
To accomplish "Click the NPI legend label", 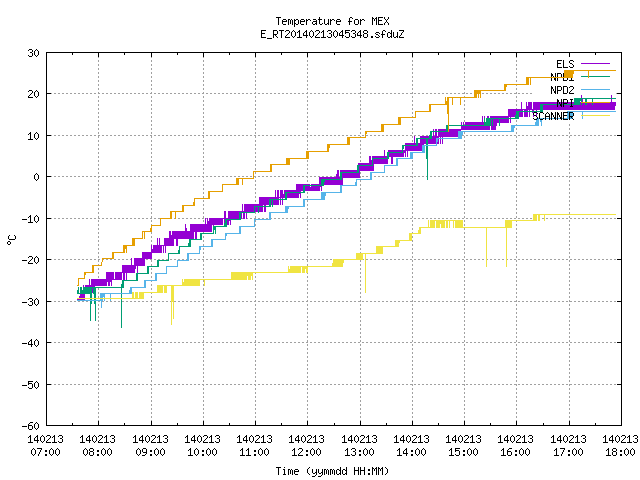I will point(565,103).
